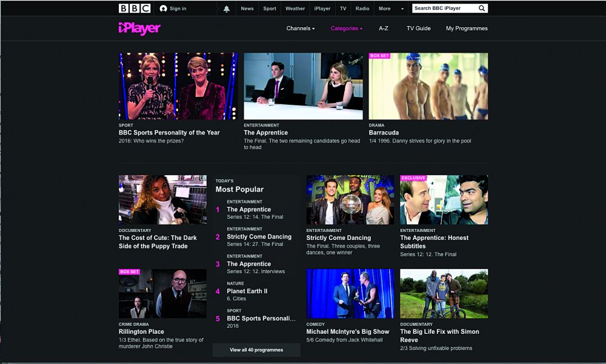Click '2016: Who wins the prizes?' text
606x364 pixels.
click(151, 141)
